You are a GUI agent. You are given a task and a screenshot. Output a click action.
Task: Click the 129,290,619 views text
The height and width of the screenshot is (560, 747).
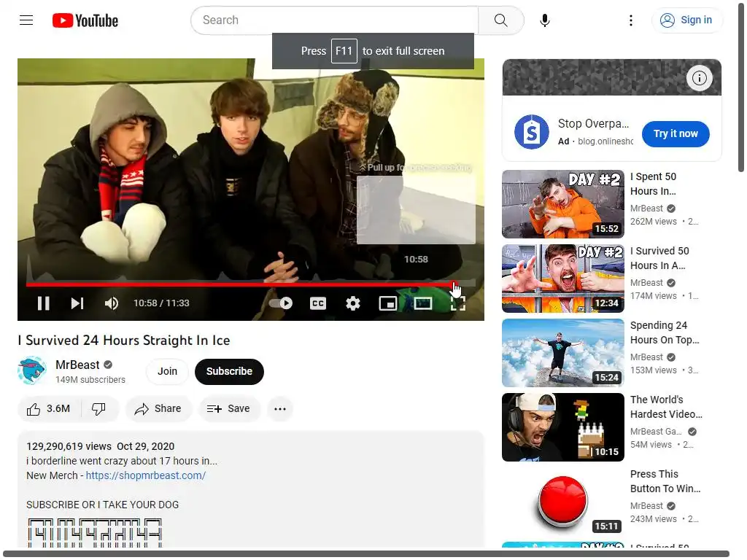click(x=69, y=446)
